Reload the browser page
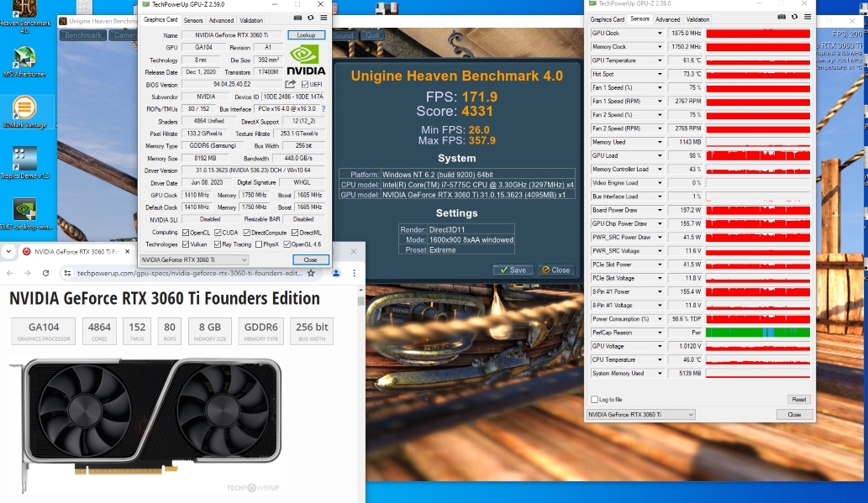This screenshot has width=868, height=503. (x=45, y=273)
